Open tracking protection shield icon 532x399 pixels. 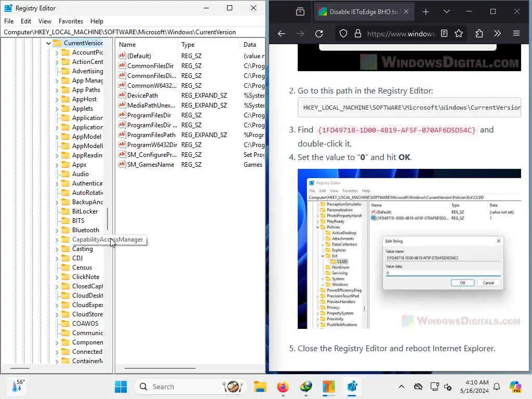[343, 33]
